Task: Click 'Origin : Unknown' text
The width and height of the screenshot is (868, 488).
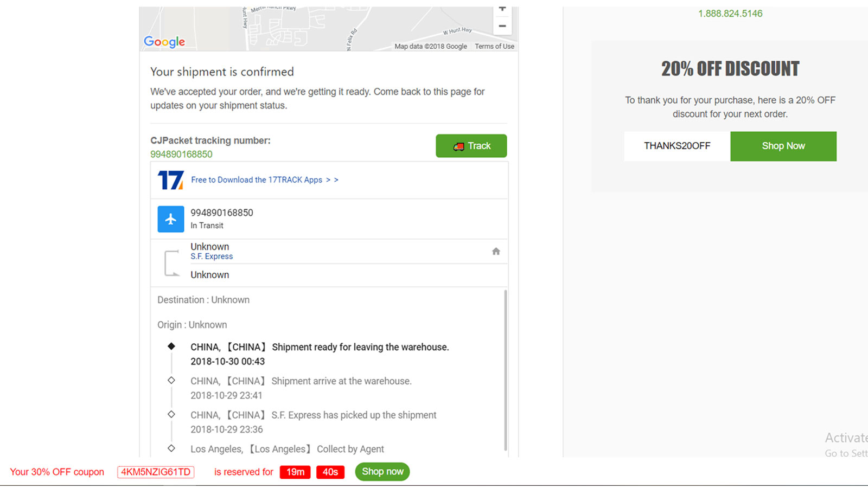Action: (x=192, y=325)
